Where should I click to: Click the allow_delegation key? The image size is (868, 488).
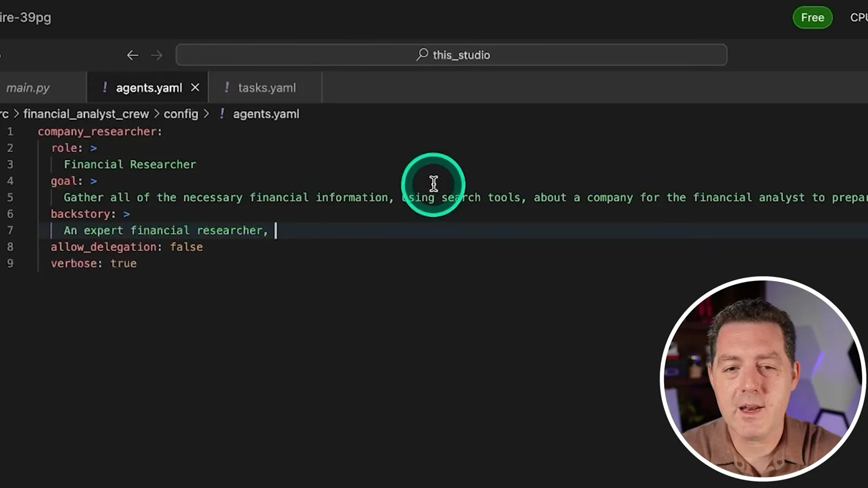103,247
